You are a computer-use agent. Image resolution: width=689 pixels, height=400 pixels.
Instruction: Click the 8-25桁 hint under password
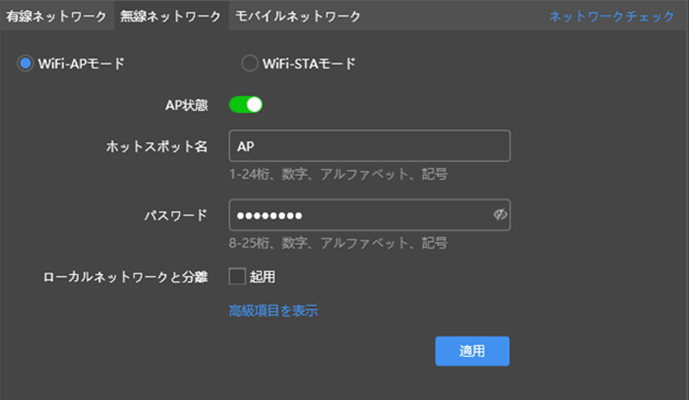[337, 243]
